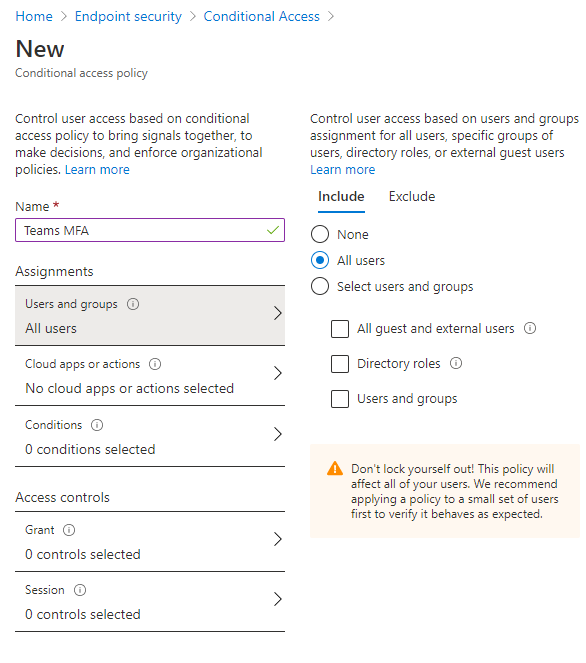The height and width of the screenshot is (663, 586).
Task: Click info icon next to Conditions
Action: click(x=97, y=425)
